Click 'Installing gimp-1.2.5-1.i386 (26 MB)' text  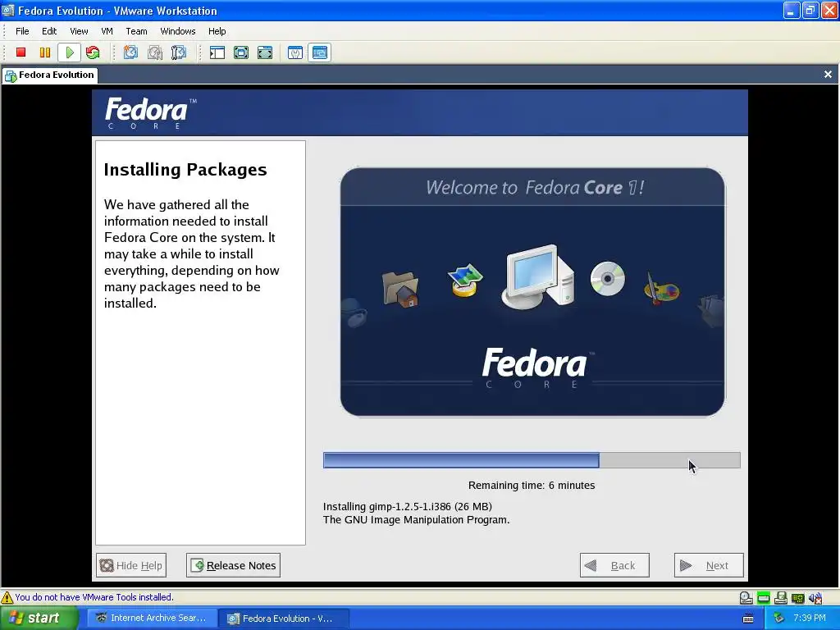[x=407, y=506]
